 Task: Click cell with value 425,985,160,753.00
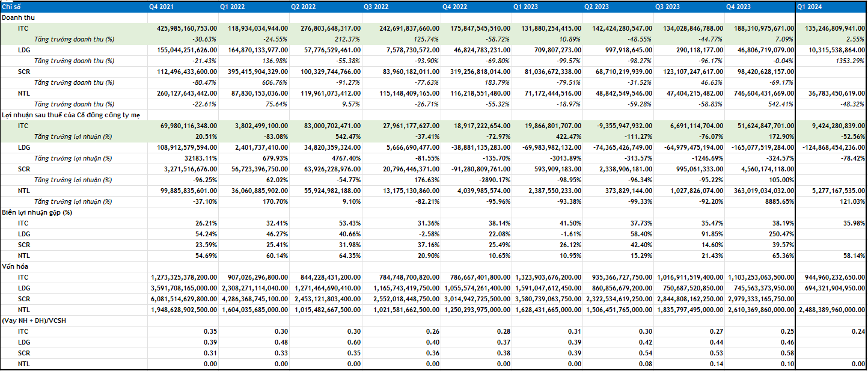182,28
